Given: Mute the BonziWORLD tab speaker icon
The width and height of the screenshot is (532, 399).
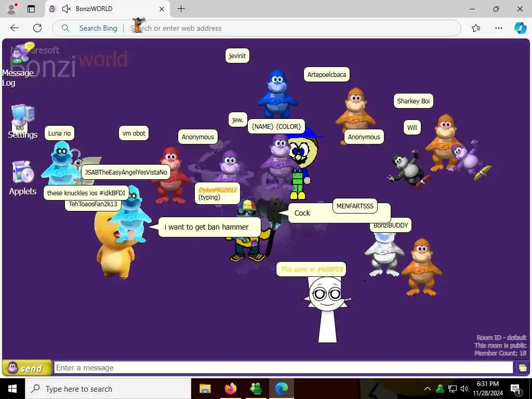Looking at the screenshot, I should tap(66, 9).
